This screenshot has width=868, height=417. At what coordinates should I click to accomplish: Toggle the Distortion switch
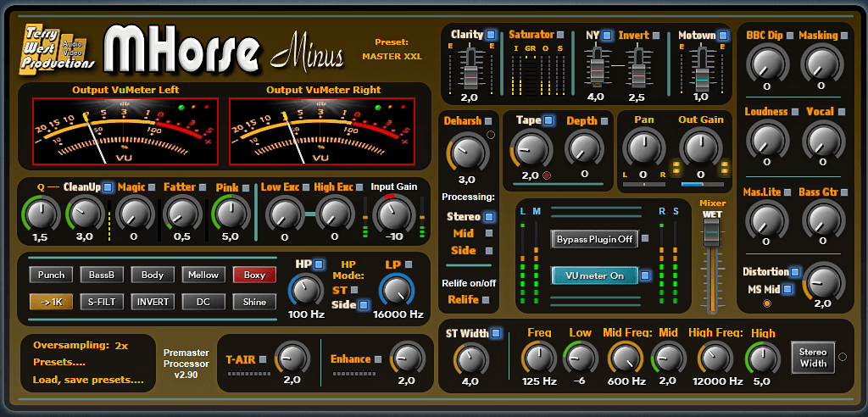pyautogui.click(x=795, y=272)
